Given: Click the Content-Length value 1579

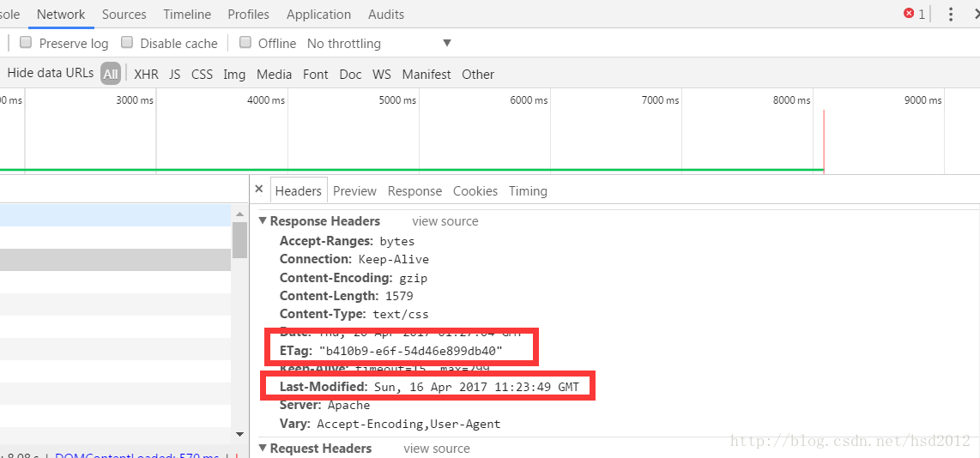Looking at the screenshot, I should (x=399, y=296).
